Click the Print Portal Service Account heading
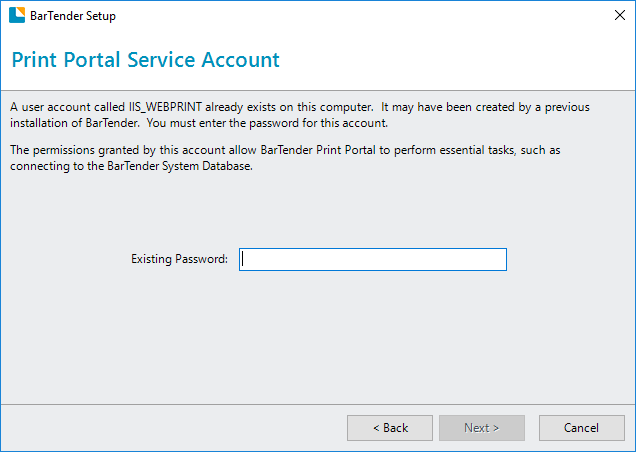 point(145,60)
